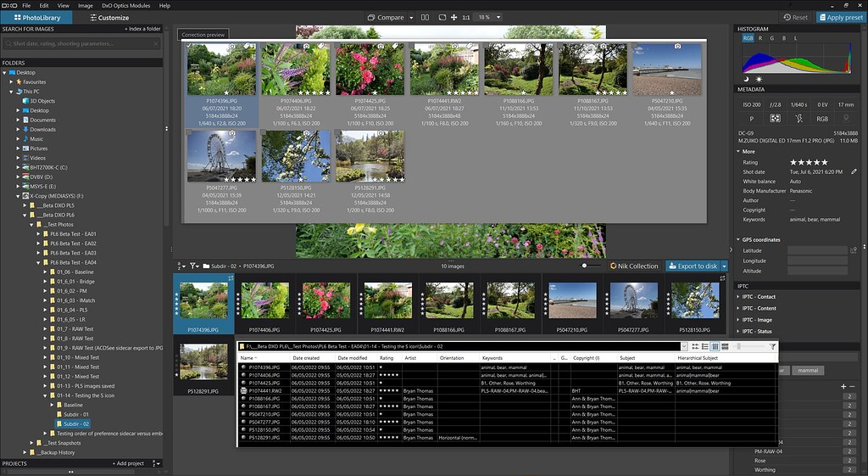Switch to the Customize tab
This screenshot has width=868, height=476.
[x=108, y=17]
